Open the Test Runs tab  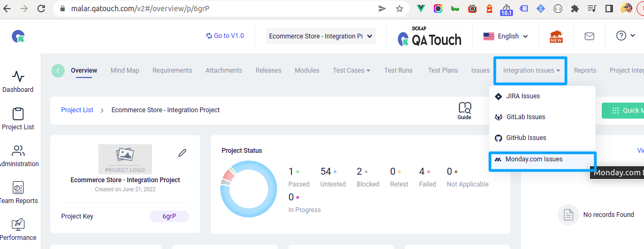pos(398,71)
